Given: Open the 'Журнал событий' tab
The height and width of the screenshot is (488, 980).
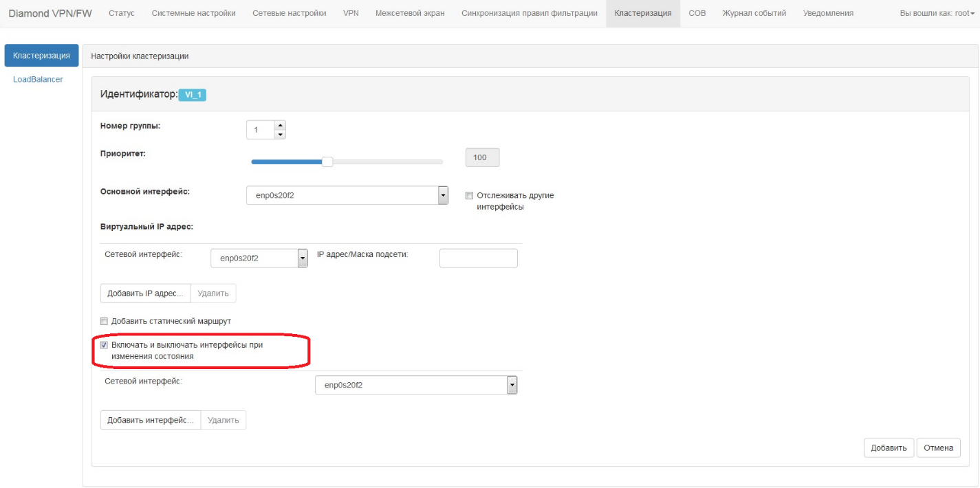Looking at the screenshot, I should (x=754, y=13).
